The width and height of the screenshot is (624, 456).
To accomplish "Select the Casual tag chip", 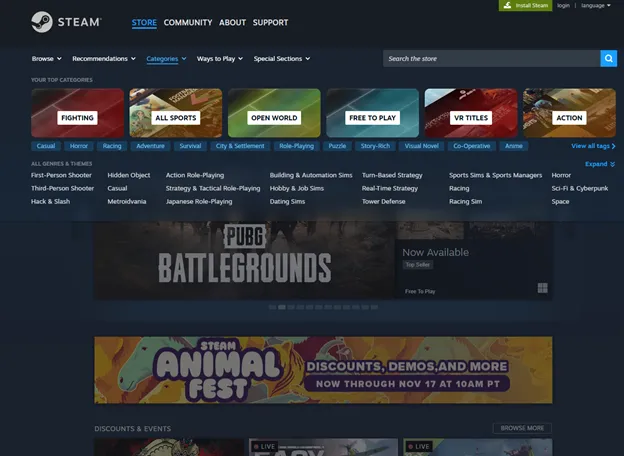I will click(46, 146).
